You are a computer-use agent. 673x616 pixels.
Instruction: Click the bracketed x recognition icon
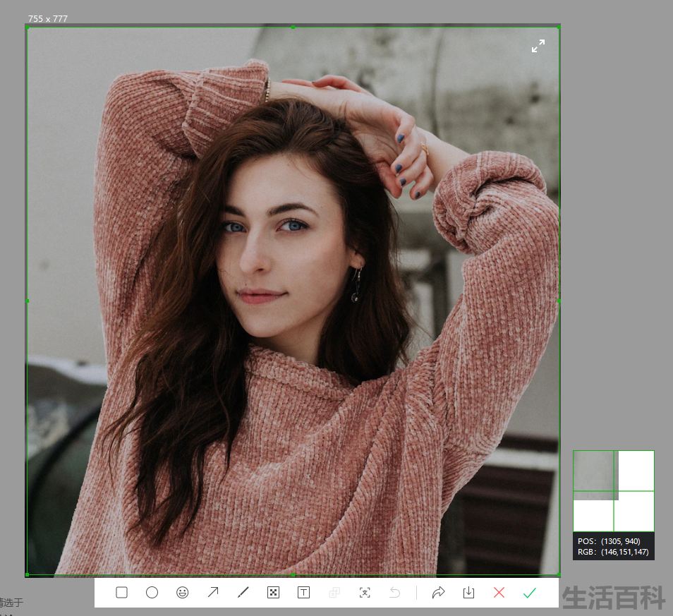(365, 593)
